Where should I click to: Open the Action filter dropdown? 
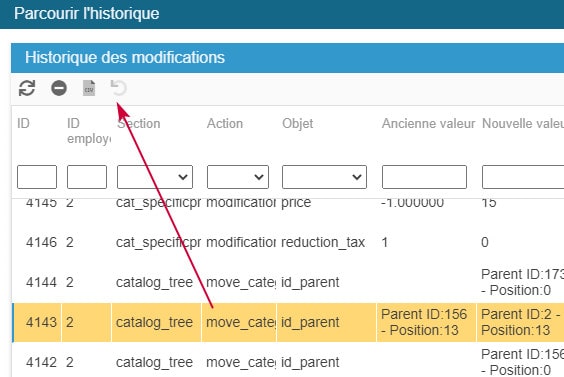[x=238, y=177]
